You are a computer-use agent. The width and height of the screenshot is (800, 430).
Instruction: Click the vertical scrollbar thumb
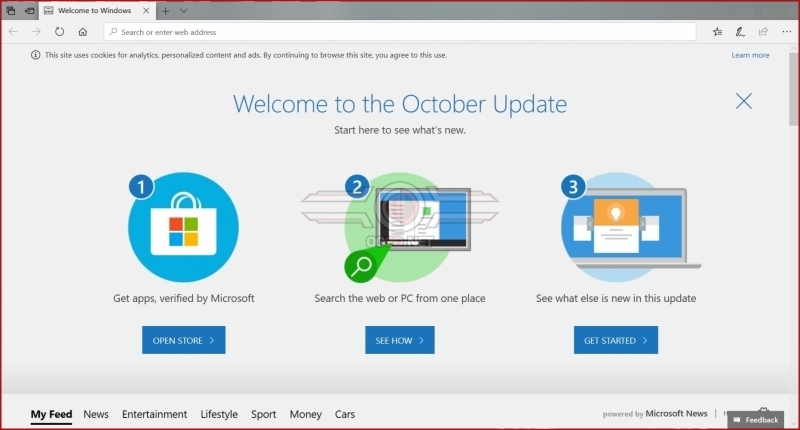click(793, 87)
